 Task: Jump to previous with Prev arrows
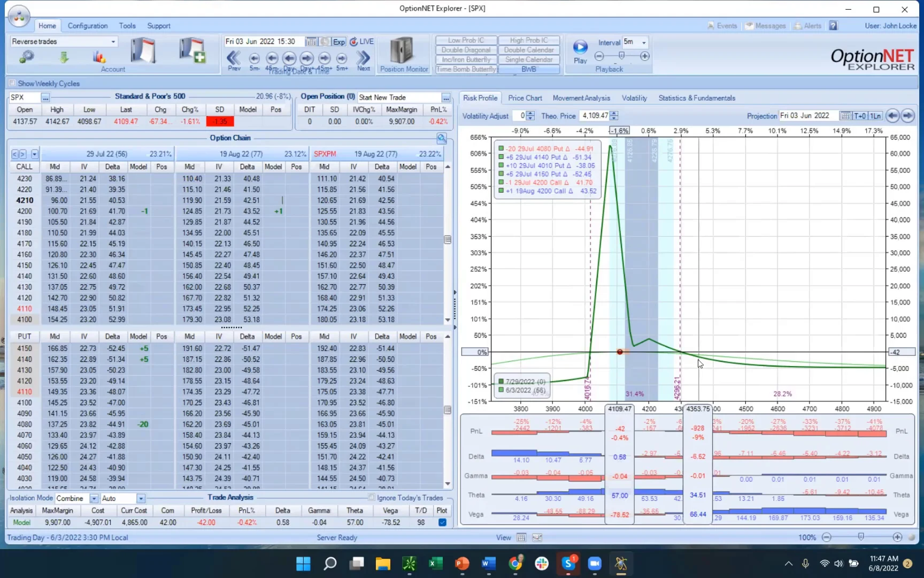[x=234, y=58]
